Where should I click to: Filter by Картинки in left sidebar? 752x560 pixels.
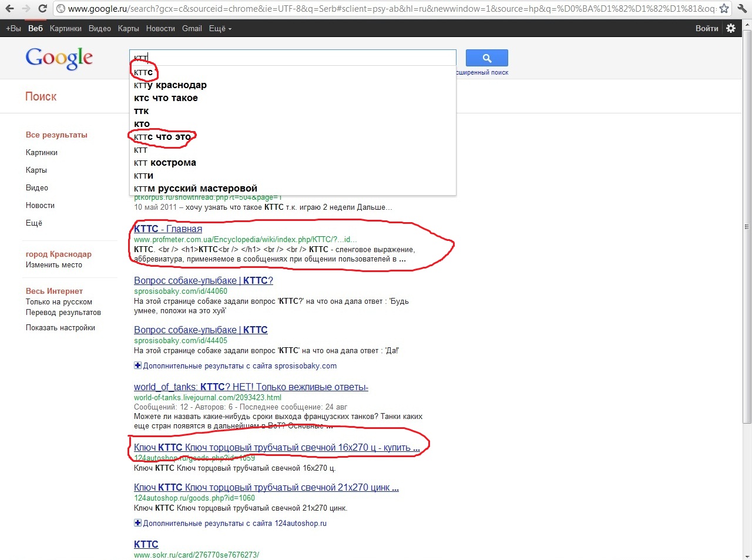(42, 152)
